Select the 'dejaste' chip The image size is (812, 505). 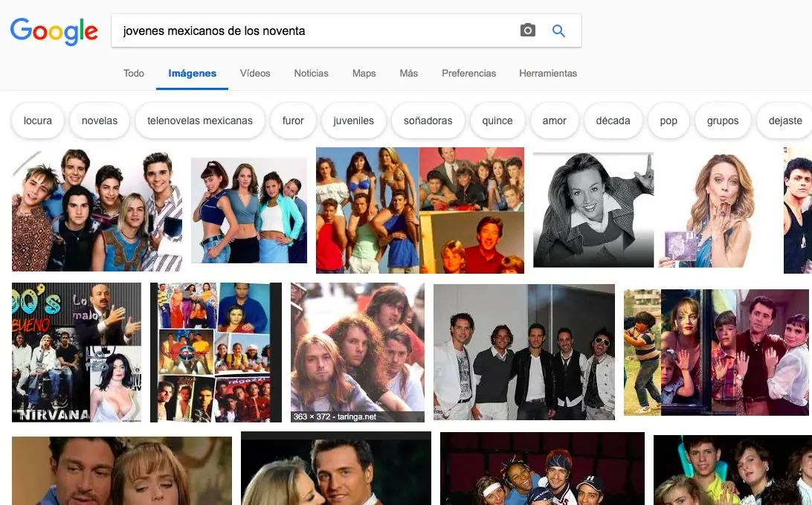(x=784, y=120)
